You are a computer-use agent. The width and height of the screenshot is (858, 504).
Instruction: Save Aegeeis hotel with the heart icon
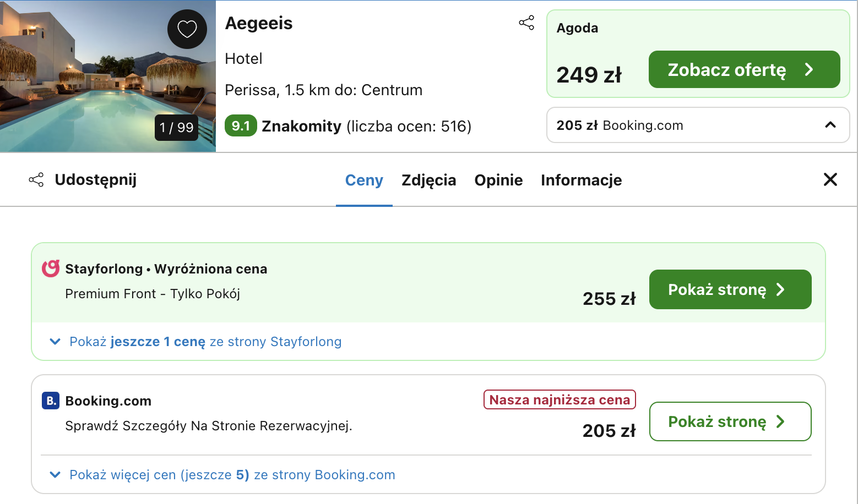pos(187,29)
